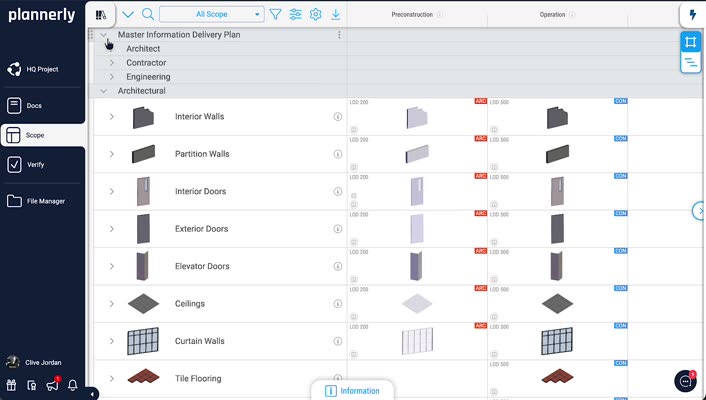Click the megaphone announcements icon
This screenshot has height=400, width=706.
click(52, 385)
